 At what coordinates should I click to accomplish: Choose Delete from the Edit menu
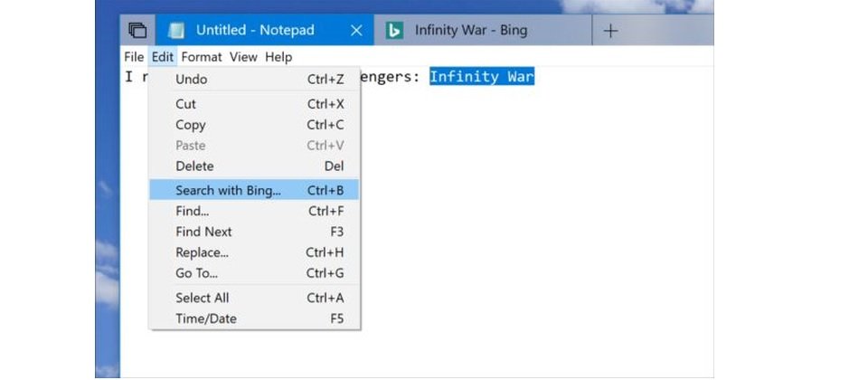[x=254, y=166]
